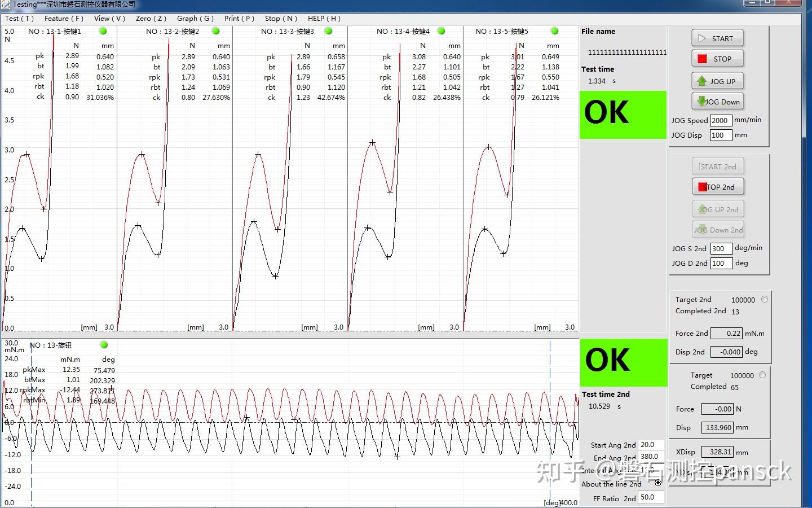Screen dimensions: 812x508
Task: Click the START button
Action: [x=717, y=38]
